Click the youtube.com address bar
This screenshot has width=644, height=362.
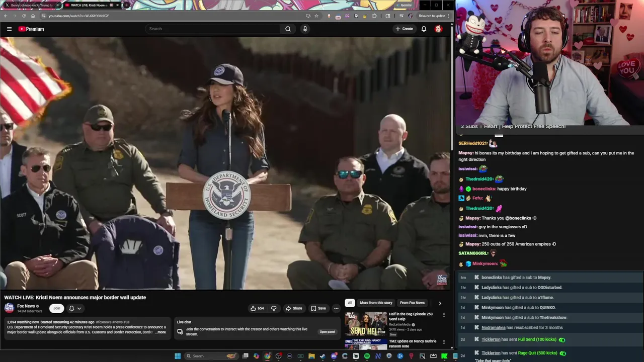click(171, 16)
